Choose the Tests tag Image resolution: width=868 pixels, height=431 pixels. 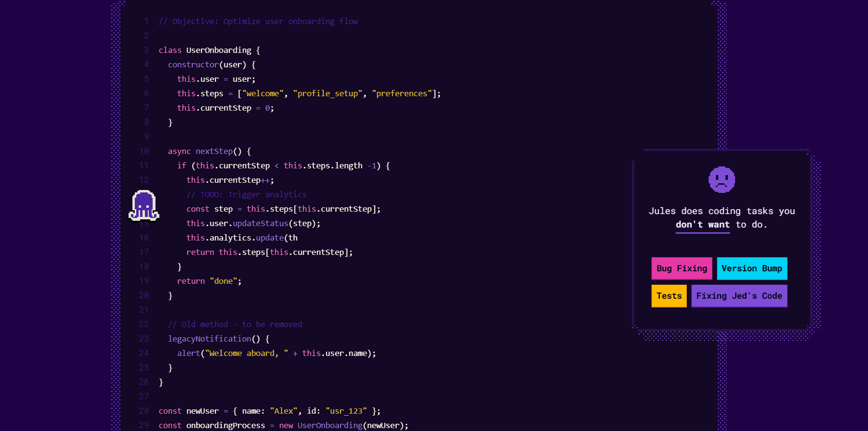click(x=669, y=296)
